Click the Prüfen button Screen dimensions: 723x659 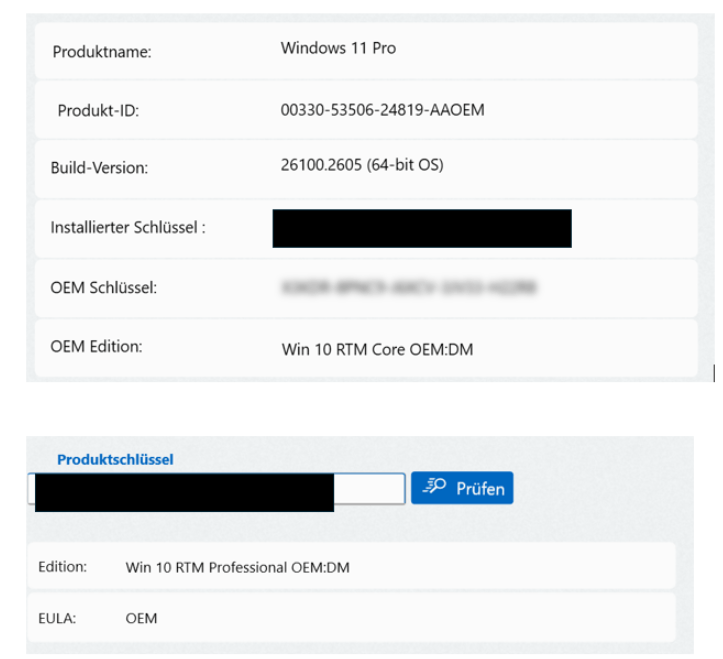pyautogui.click(x=462, y=487)
